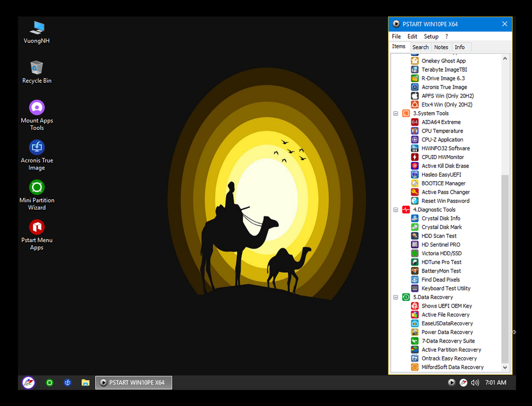The image size is (532, 406).
Task: Click the MilfordSoft Data Recovery icon
Action: [x=415, y=367]
